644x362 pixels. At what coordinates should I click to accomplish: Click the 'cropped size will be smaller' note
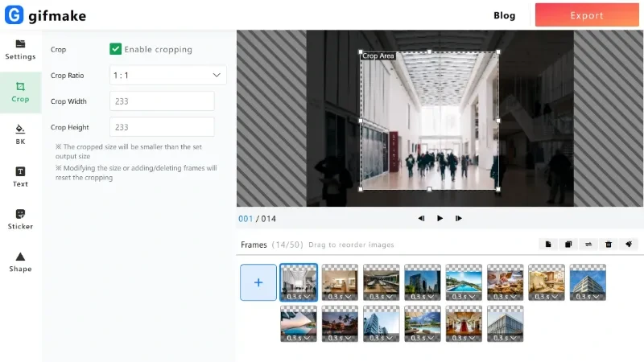tap(129, 151)
